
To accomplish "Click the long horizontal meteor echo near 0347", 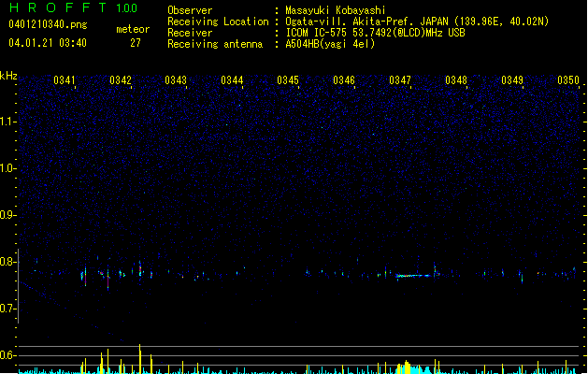I will pyautogui.click(x=413, y=276).
